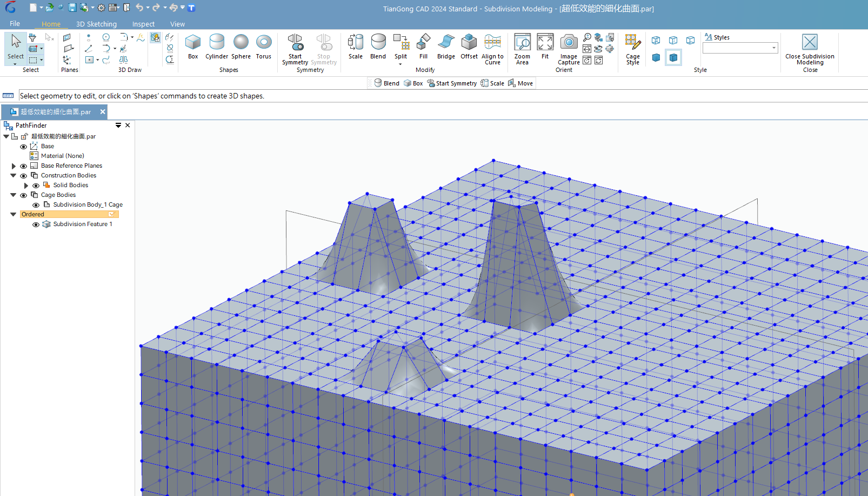Toggle Construction Bodies eye icon
The width and height of the screenshot is (868, 496).
coord(23,176)
